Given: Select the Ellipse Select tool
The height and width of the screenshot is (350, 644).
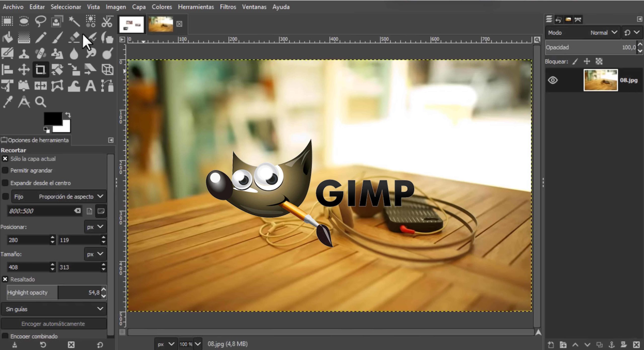Looking at the screenshot, I should coord(24,22).
